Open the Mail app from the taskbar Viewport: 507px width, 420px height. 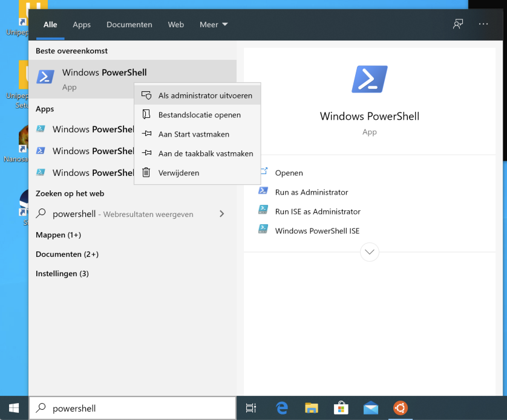click(x=371, y=409)
